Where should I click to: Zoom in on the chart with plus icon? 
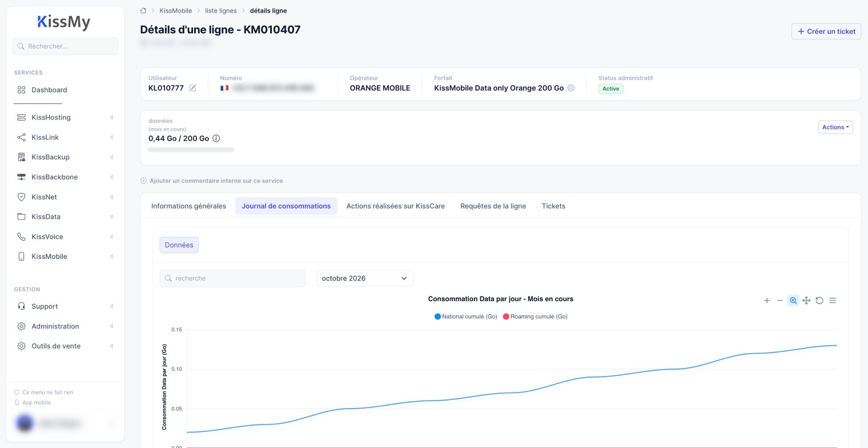tap(767, 301)
